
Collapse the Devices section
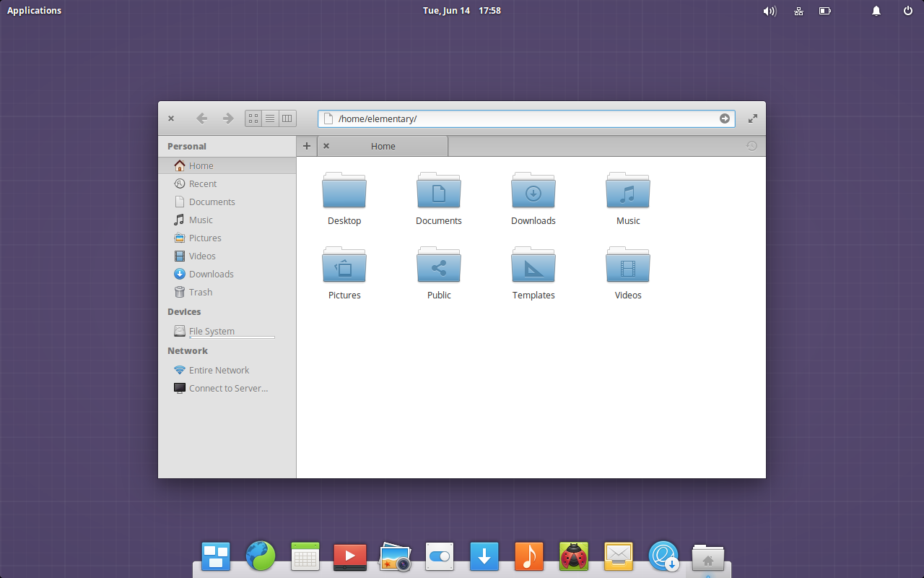(183, 311)
